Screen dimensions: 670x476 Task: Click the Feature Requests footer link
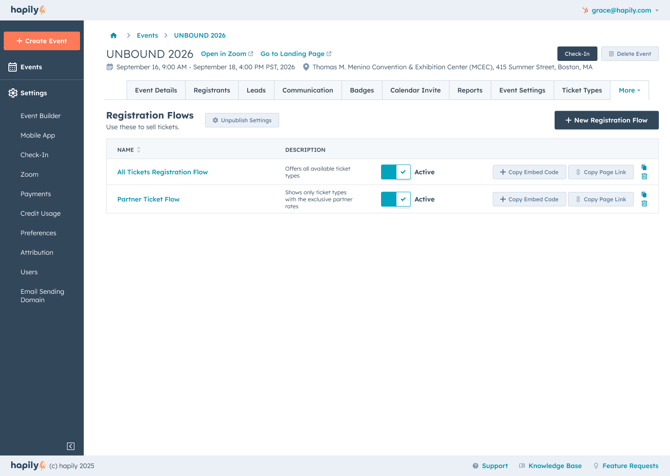626,466
